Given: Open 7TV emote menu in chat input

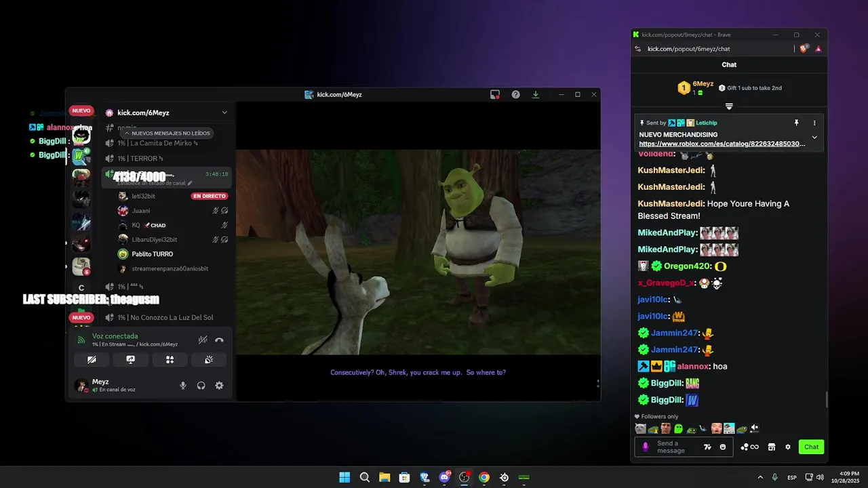Looking at the screenshot, I should [x=708, y=447].
